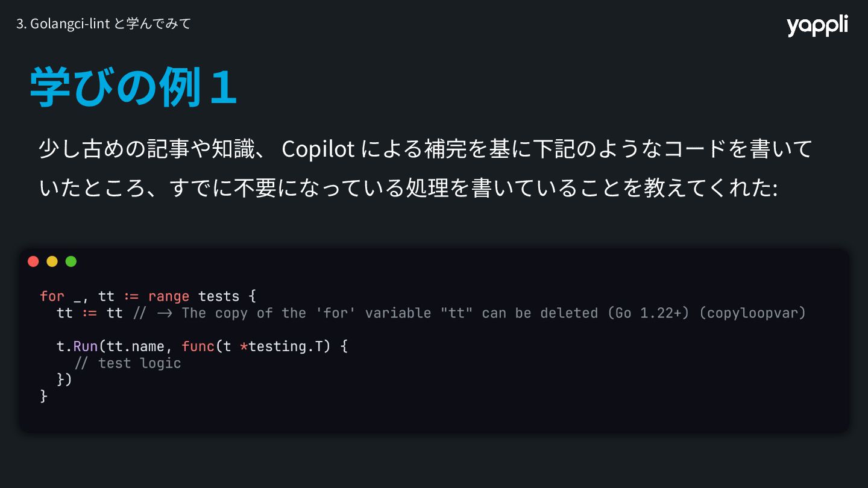Click the yappli logo
Viewport: 868px width, 488px height.
point(817,26)
